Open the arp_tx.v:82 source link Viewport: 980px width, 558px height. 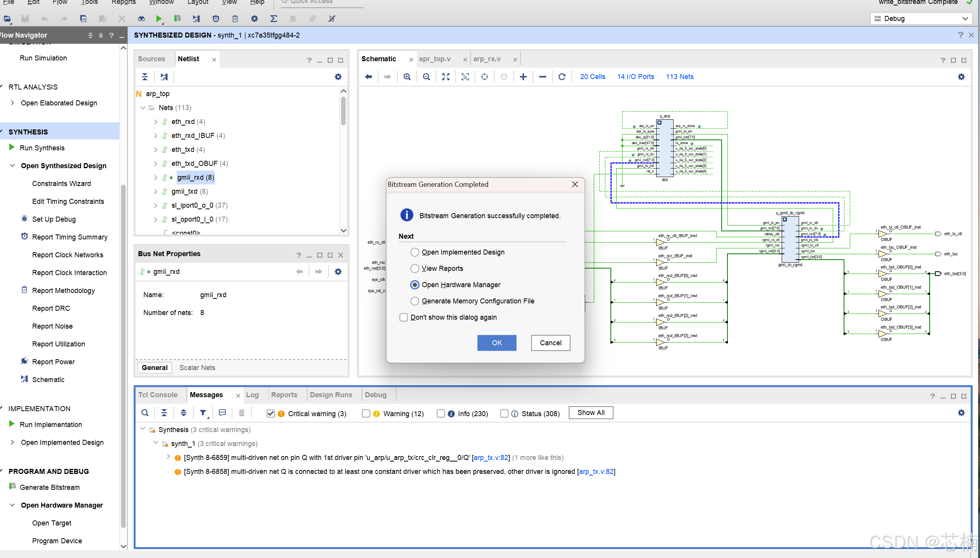[490, 458]
